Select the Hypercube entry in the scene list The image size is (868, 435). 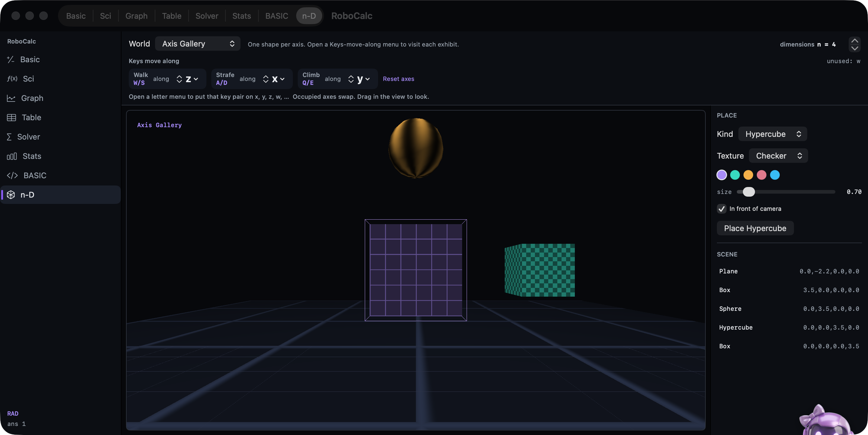coord(789,327)
